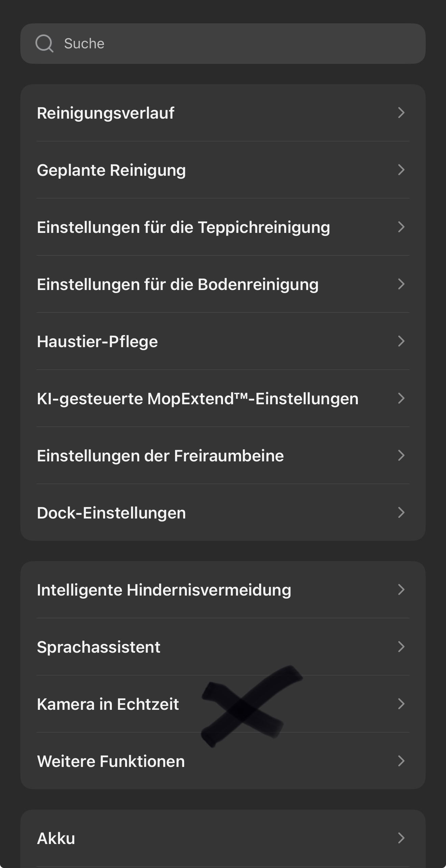Expand Sprachassistent via its chevron arrow
This screenshot has width=446, height=868.
point(401,647)
